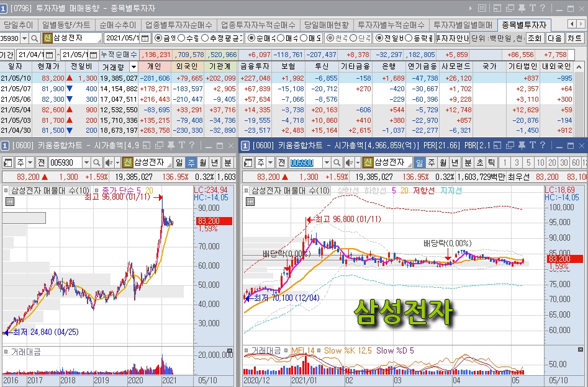Click the m icon in investor trend title bar

point(482,8)
